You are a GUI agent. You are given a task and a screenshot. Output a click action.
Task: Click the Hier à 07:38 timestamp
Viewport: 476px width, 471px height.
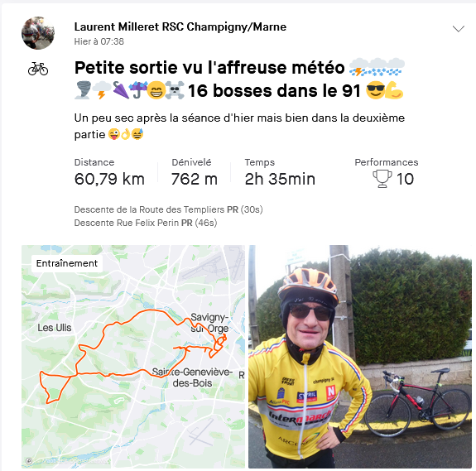(x=99, y=41)
